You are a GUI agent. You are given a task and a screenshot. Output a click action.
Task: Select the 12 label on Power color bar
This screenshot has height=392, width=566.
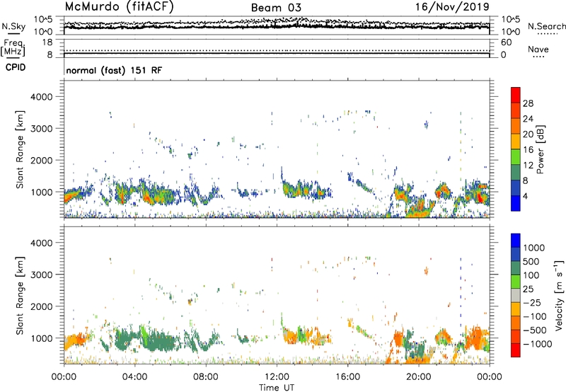[528, 166]
